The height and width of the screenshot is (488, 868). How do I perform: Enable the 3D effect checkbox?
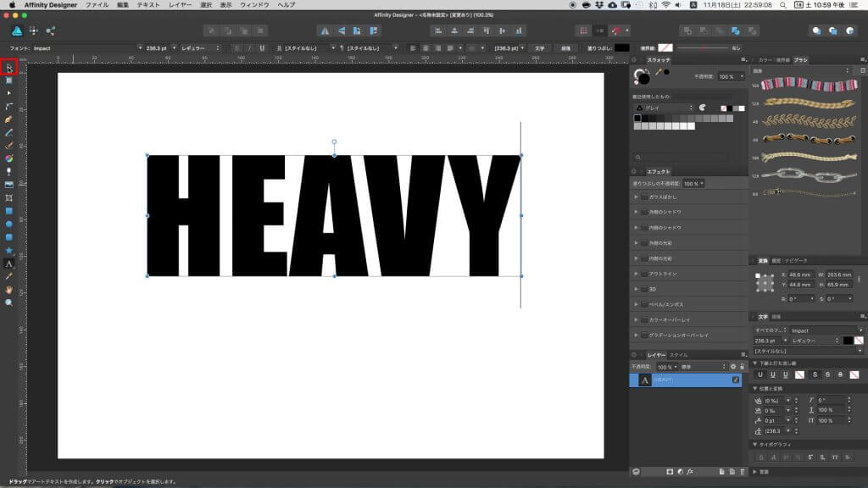[644, 289]
